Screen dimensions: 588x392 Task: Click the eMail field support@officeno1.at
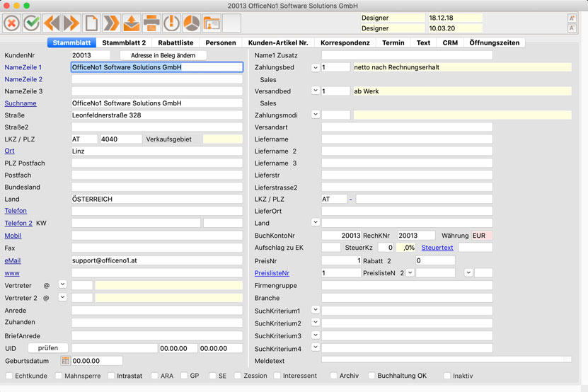[x=157, y=260]
